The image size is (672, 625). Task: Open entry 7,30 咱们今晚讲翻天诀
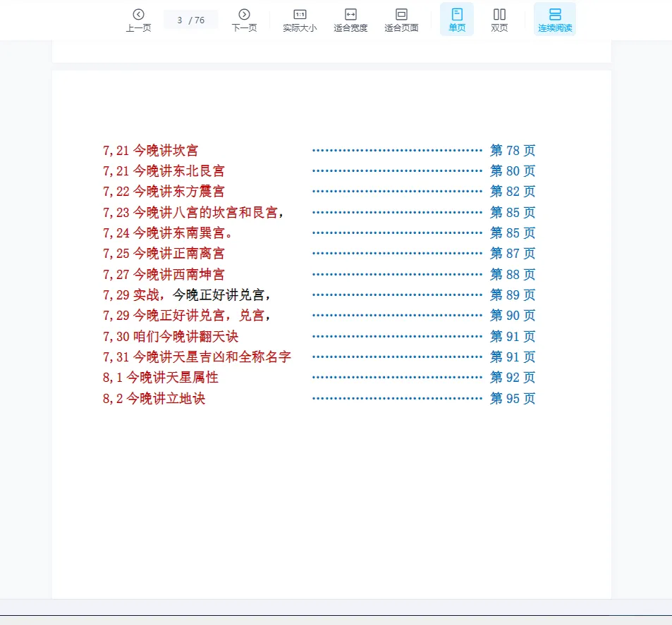tap(171, 336)
